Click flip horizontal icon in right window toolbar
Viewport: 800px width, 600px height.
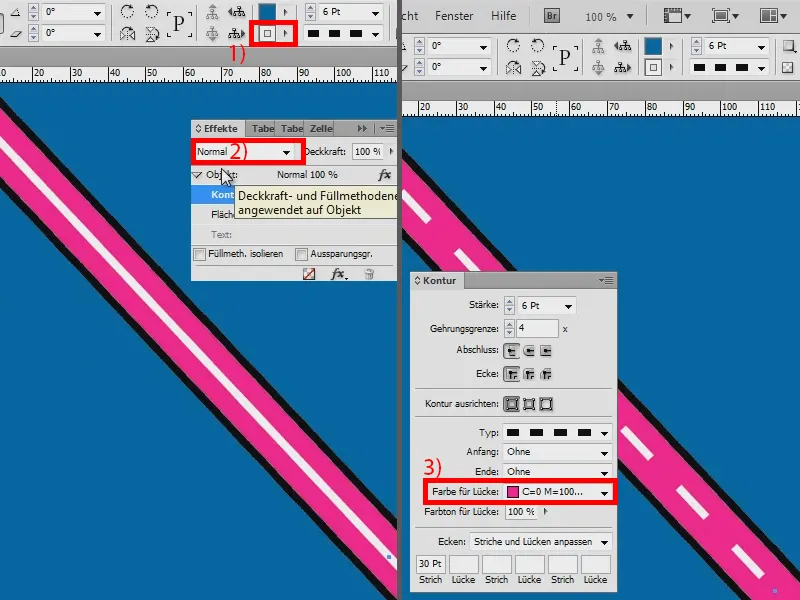[513, 67]
